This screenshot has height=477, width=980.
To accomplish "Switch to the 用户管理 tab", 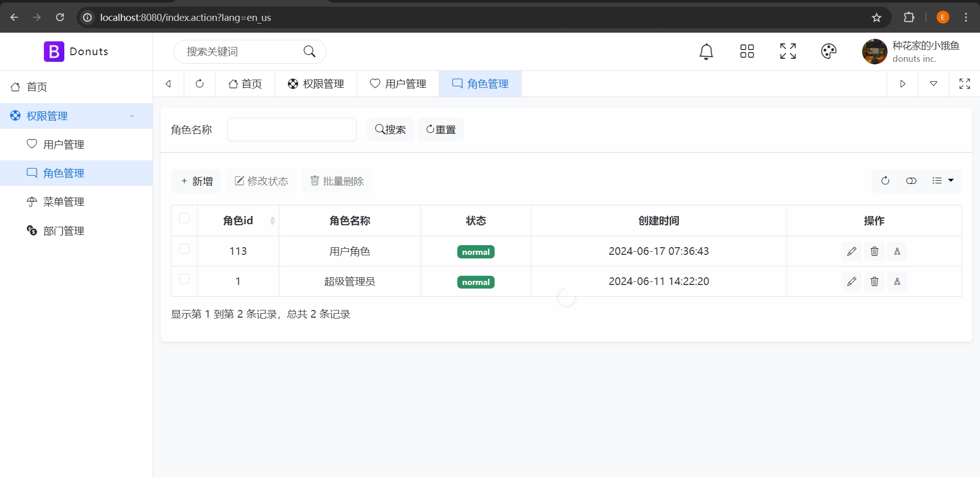I will point(398,84).
